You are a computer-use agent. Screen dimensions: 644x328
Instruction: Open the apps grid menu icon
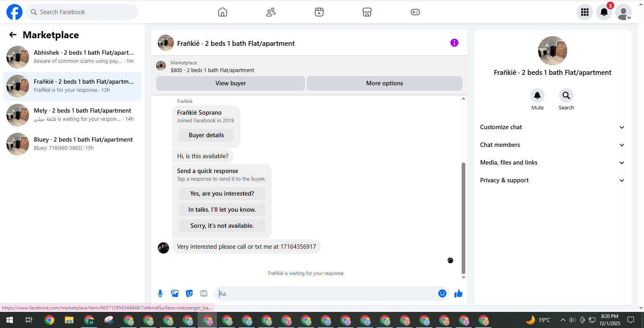pos(585,12)
